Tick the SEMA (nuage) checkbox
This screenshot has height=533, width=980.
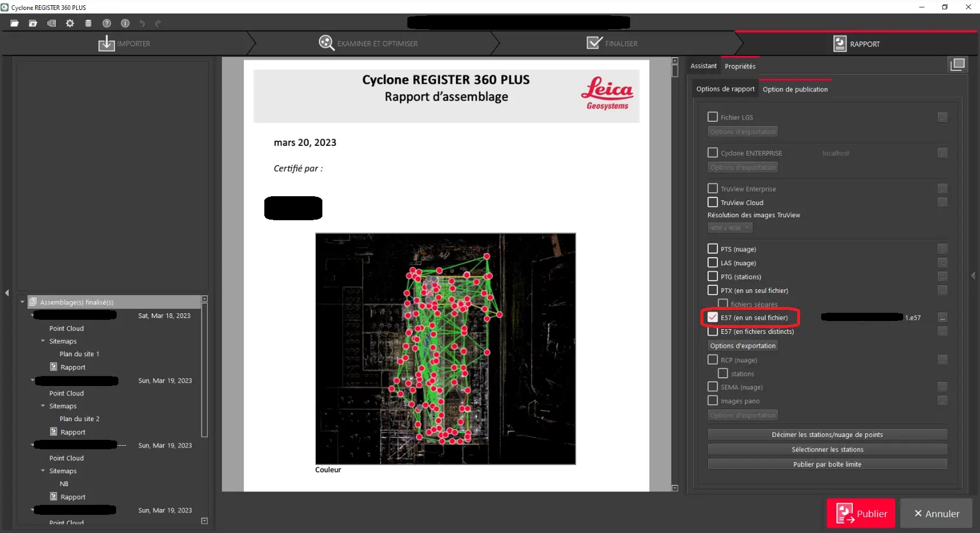(x=713, y=387)
